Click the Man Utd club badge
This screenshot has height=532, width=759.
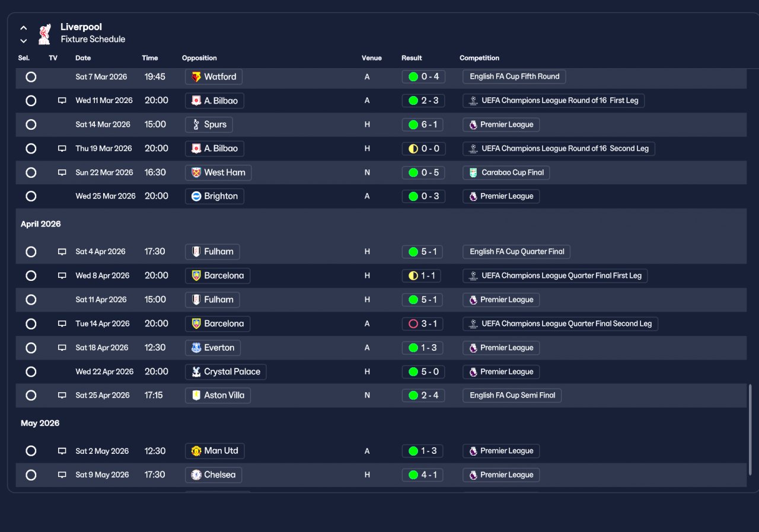coord(196,451)
